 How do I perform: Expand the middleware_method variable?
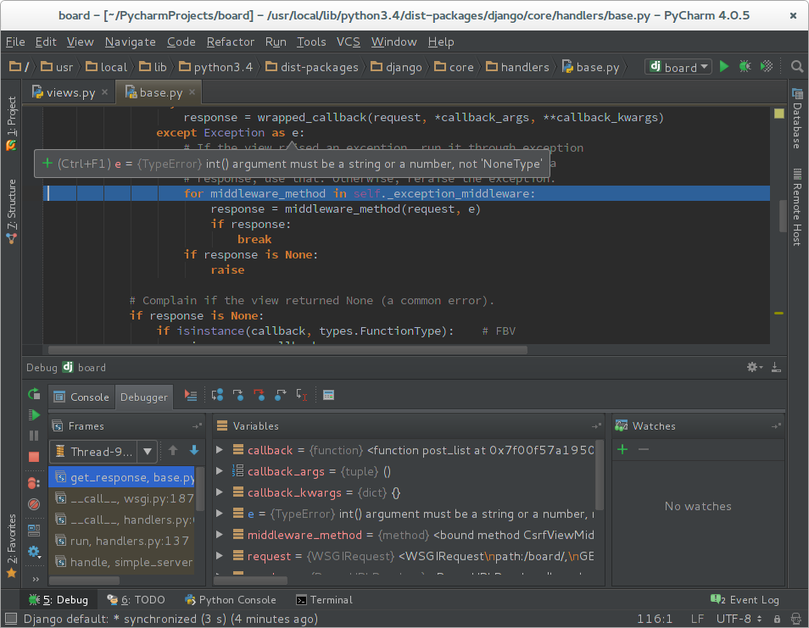tap(219, 535)
